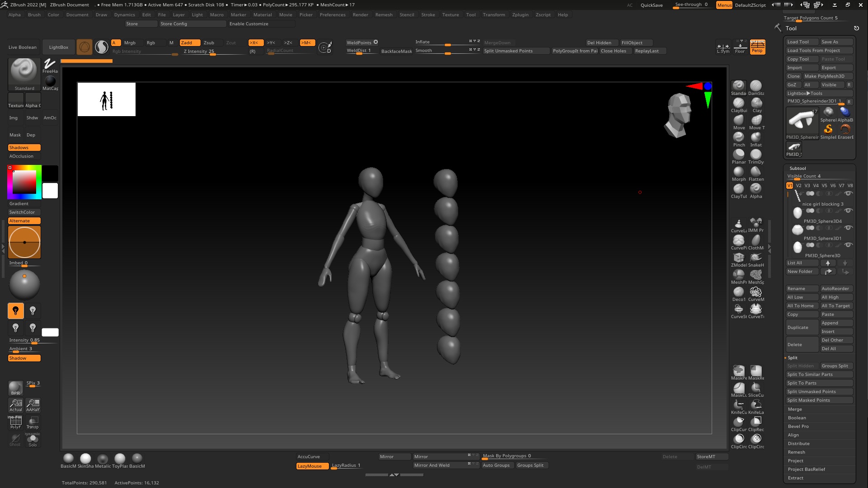Viewport: 868px width, 488px height.
Task: Select the Pinch brush icon
Action: coord(739,138)
